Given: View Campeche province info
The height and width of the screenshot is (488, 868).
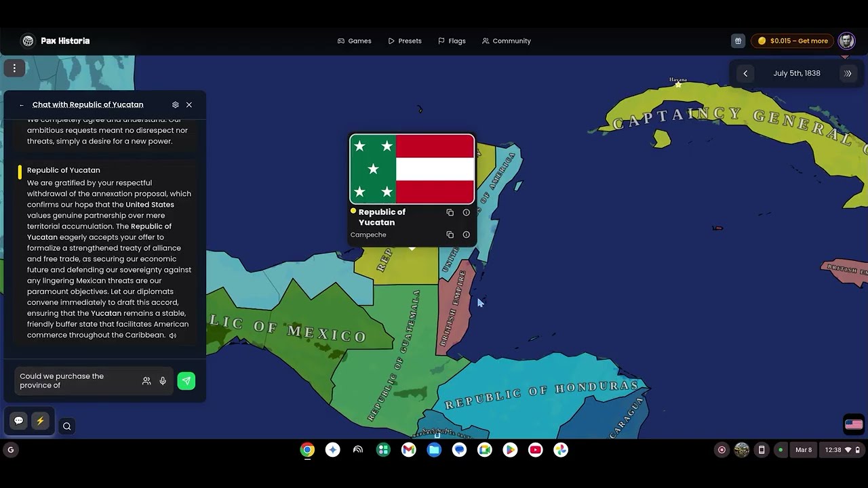Looking at the screenshot, I should pyautogui.click(x=466, y=235).
